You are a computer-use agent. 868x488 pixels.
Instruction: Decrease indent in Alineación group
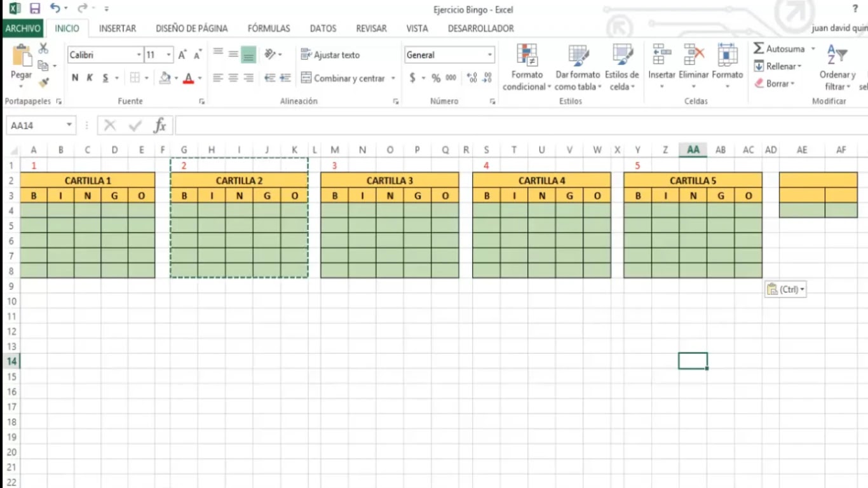click(269, 78)
